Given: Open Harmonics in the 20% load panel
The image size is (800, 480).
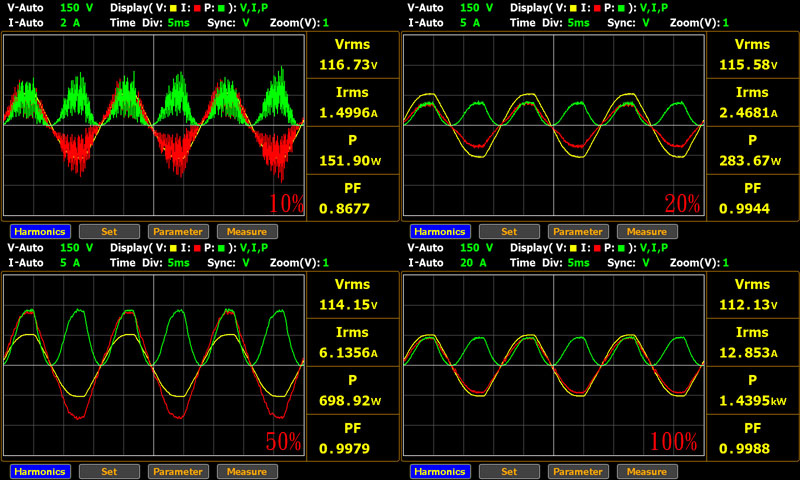Looking at the screenshot, I should pos(440,232).
